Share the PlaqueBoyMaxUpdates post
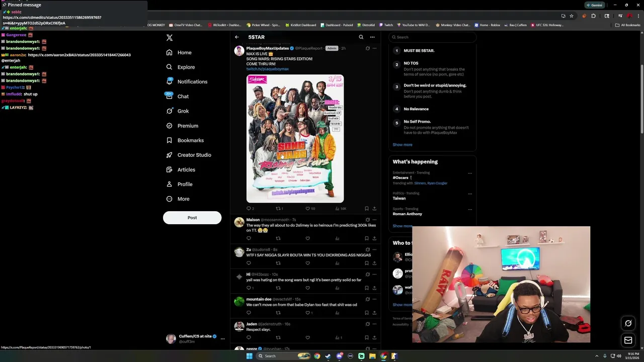 click(374, 208)
